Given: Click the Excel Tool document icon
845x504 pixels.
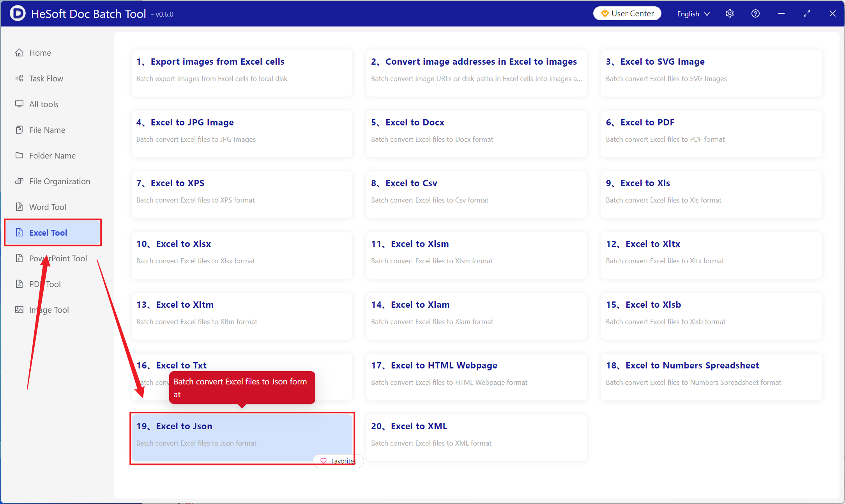Looking at the screenshot, I should pyautogui.click(x=19, y=233).
